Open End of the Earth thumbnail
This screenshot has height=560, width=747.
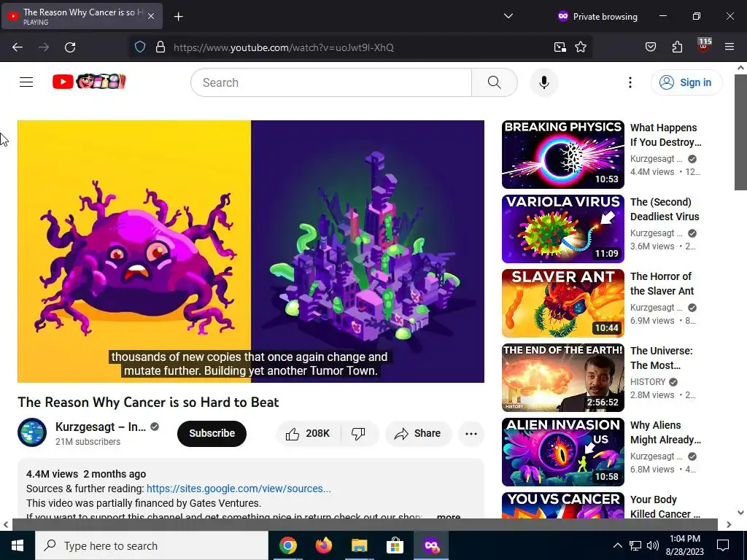pyautogui.click(x=562, y=378)
